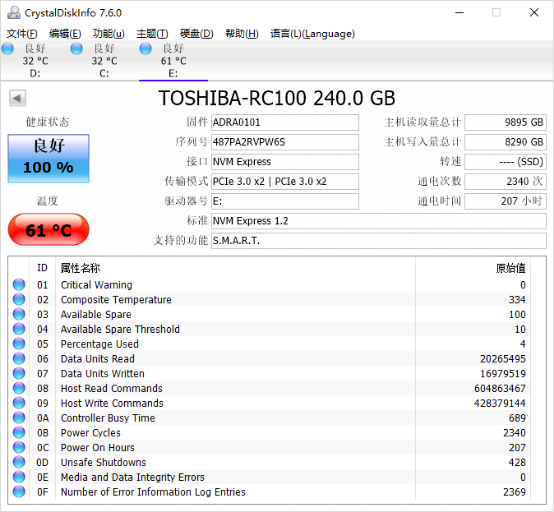Click the 属性名称 column header
Screen dimensions: 554x512
click(x=81, y=268)
